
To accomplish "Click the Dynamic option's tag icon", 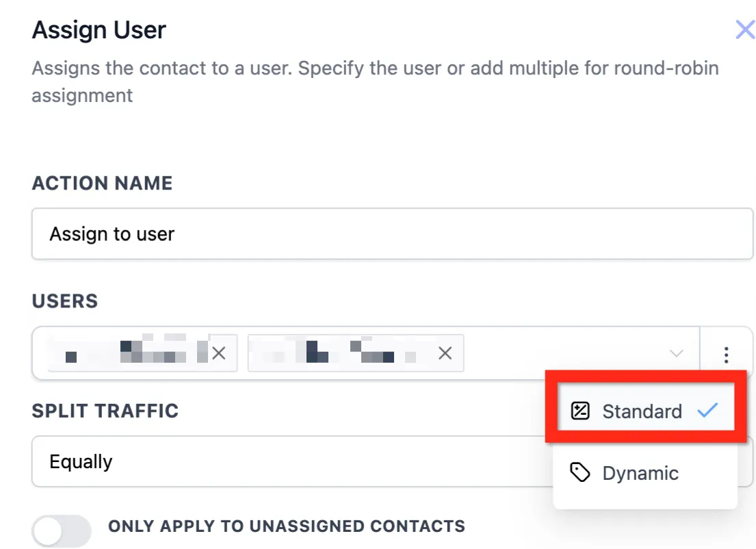I will tap(580, 473).
